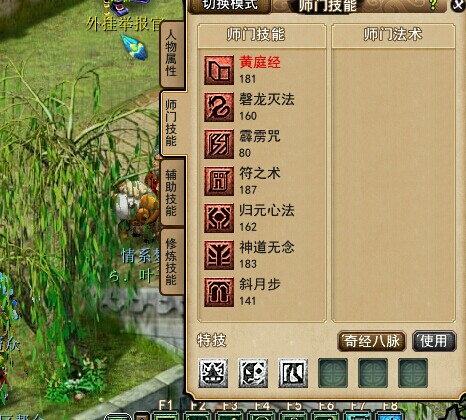Click the 神道无念 skill icon
The width and height of the screenshot is (466, 420).
219,255
